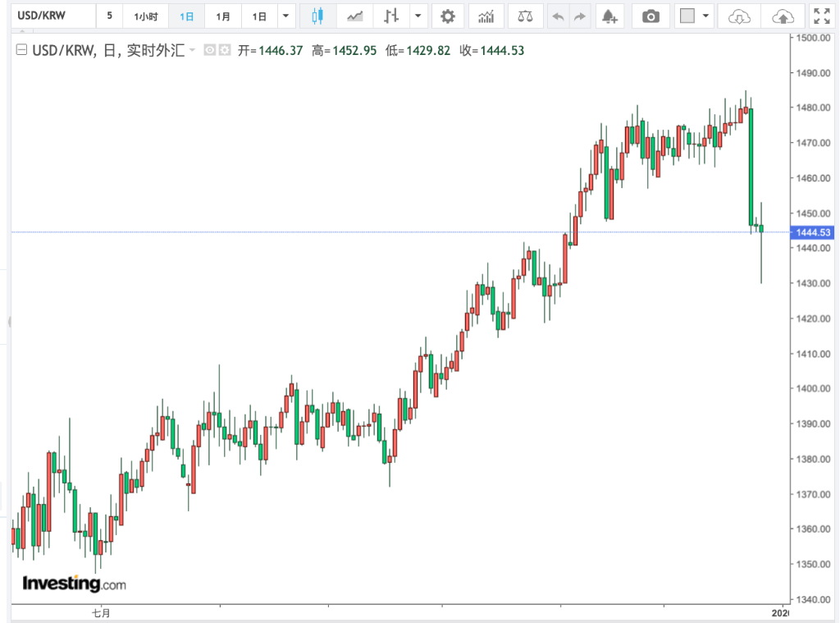Screen dimensions: 840x623
Task: Select the candlestick chart style icon
Action: coord(317,16)
